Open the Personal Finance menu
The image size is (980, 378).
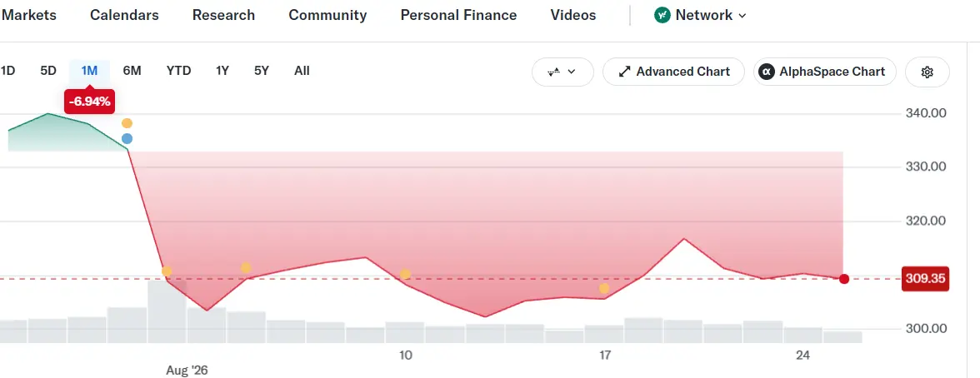pos(458,15)
